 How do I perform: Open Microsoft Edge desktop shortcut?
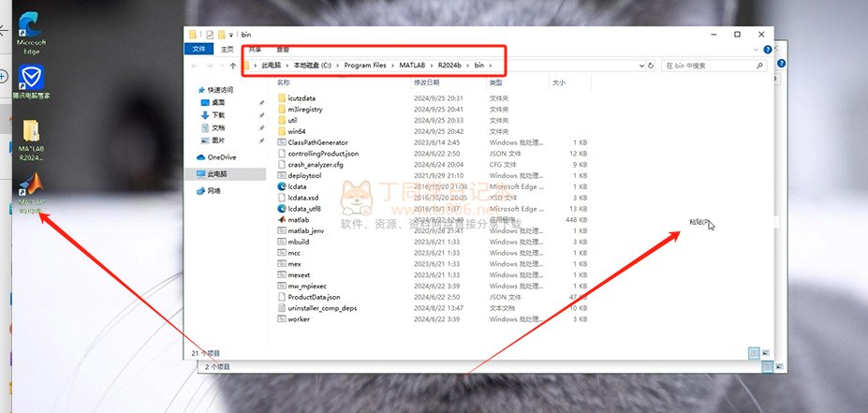tap(31, 32)
